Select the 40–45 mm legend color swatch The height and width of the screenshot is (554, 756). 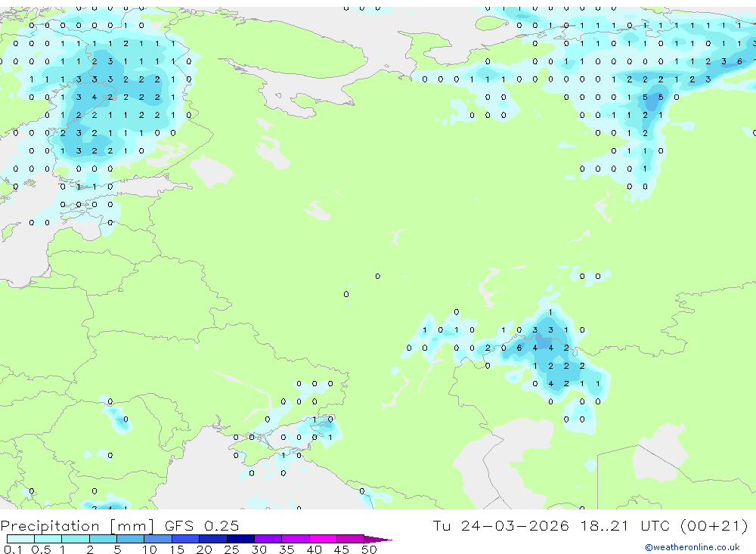323,539
